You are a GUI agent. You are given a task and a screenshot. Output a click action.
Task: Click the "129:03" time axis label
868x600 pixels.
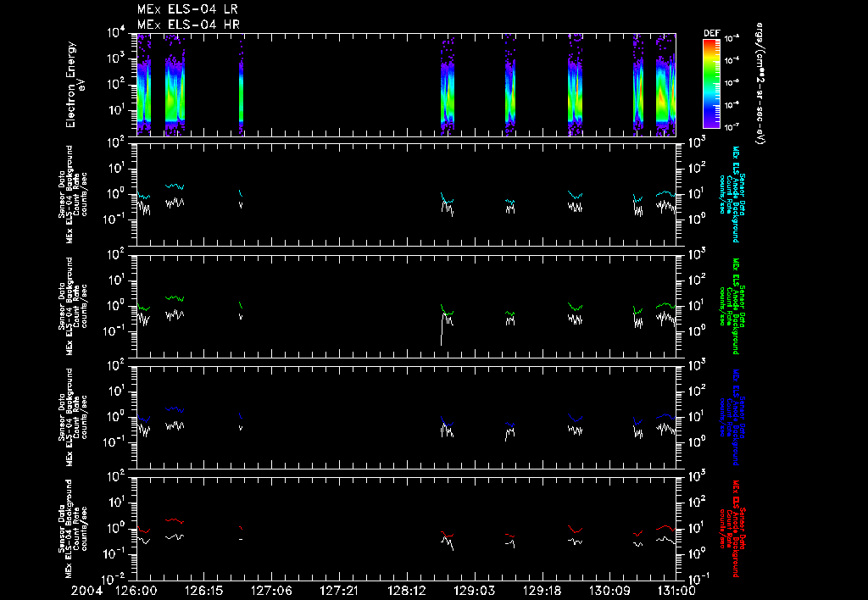[473, 591]
